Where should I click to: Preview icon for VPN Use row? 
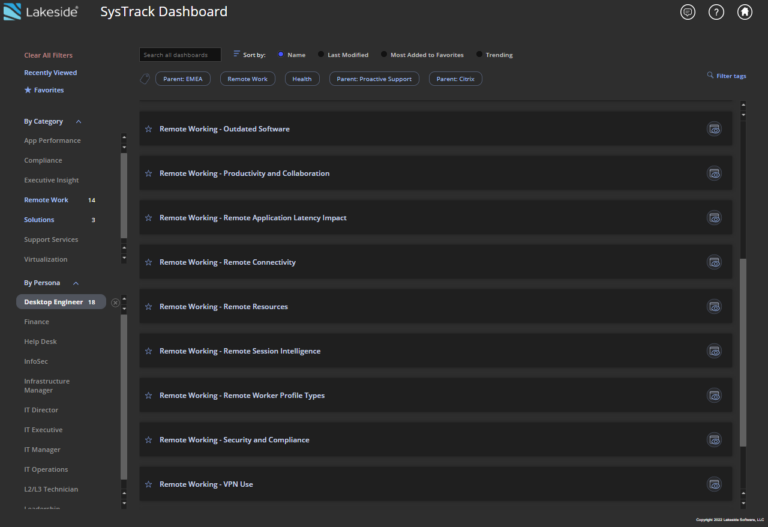714,484
